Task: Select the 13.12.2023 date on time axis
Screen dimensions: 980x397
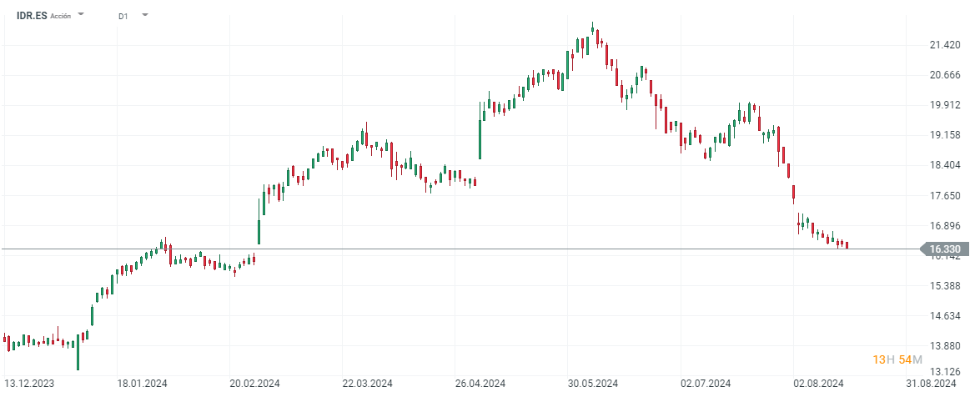Action: point(29,384)
